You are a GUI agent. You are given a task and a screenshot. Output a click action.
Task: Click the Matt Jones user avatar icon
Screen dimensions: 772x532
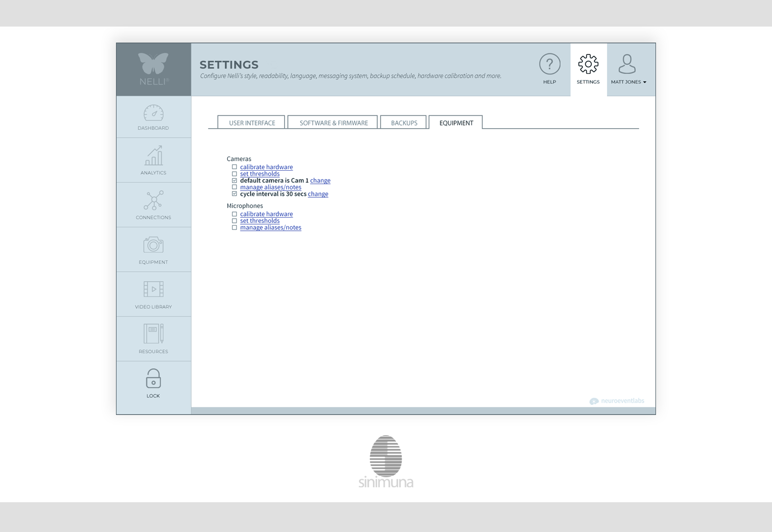(x=627, y=64)
